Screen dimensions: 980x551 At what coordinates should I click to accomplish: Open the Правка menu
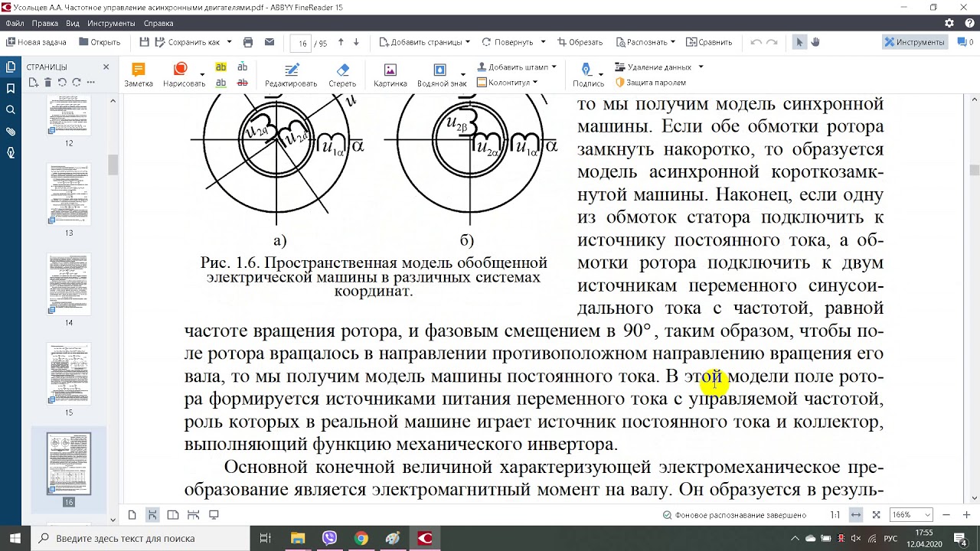45,23
